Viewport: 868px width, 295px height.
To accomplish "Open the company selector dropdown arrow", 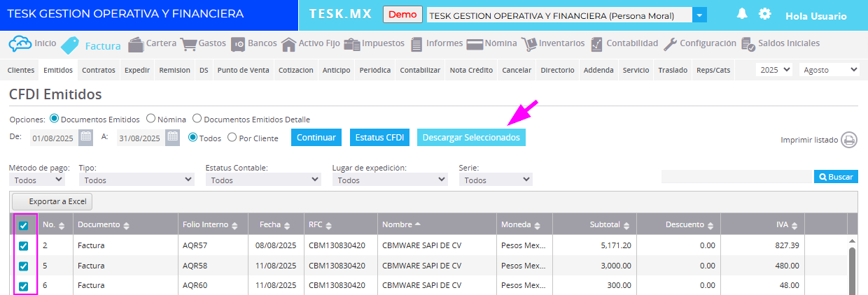I will [x=699, y=15].
